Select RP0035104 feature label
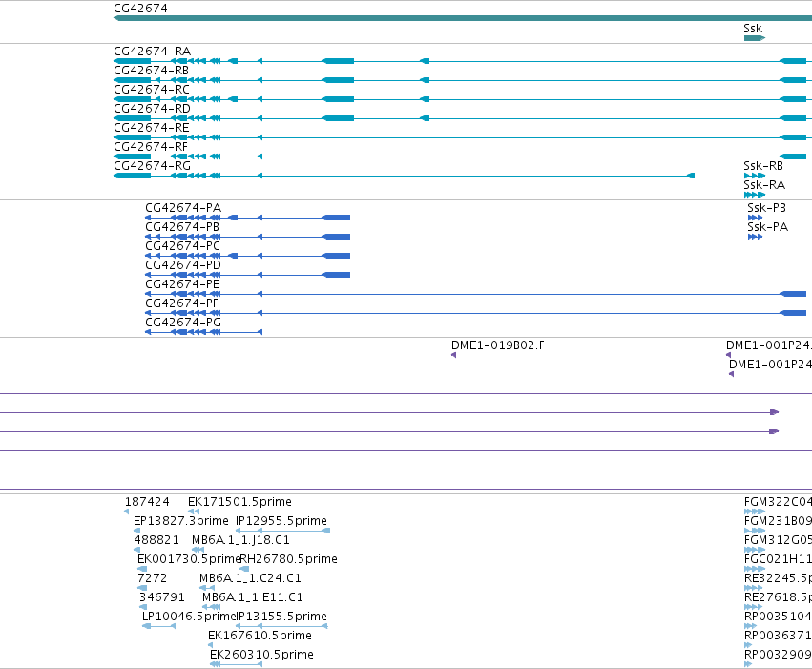The image size is (812, 669). click(778, 617)
